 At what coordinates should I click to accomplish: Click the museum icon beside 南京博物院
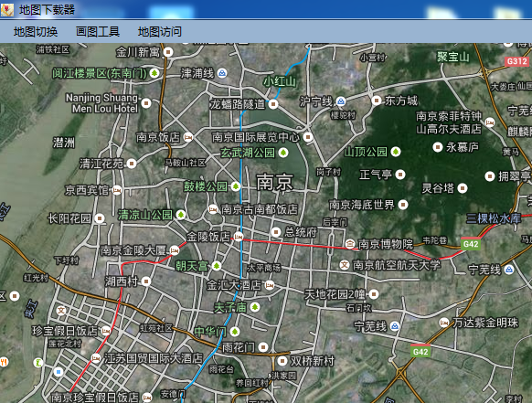349,243
